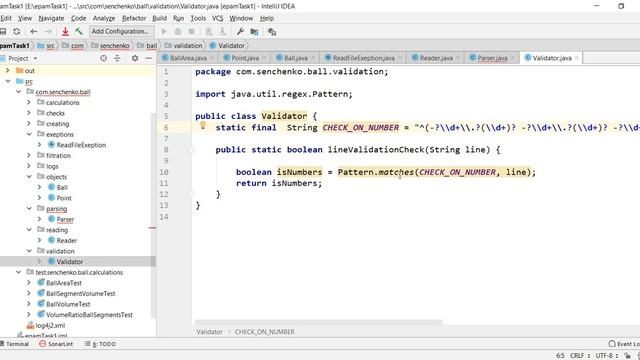This screenshot has width=640, height=360.
Task: Expand the logs package
Action: click(29, 166)
